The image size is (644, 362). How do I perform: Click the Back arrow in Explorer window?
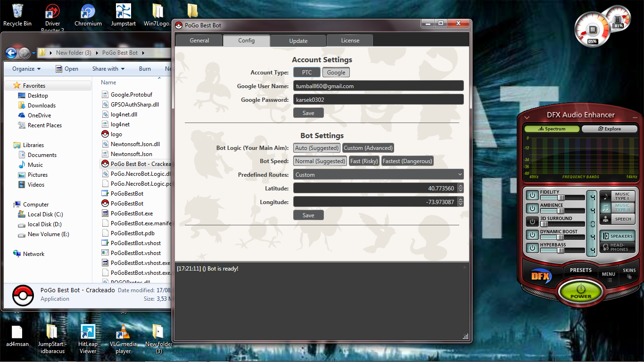(x=11, y=53)
